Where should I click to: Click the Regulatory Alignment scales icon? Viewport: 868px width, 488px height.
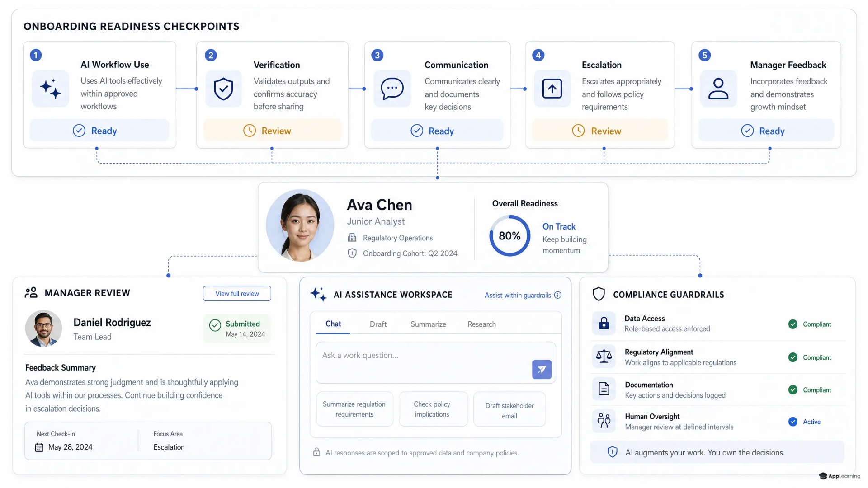coord(604,357)
